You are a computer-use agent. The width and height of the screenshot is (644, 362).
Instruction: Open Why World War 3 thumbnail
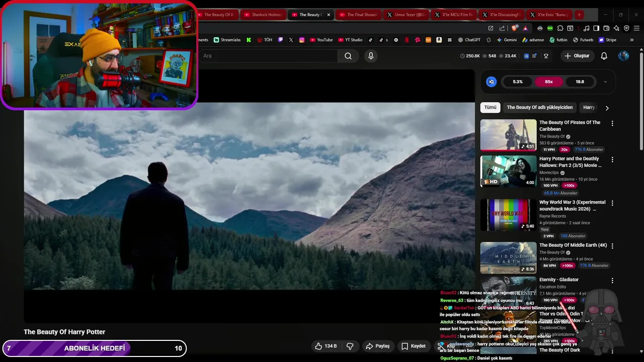click(508, 215)
